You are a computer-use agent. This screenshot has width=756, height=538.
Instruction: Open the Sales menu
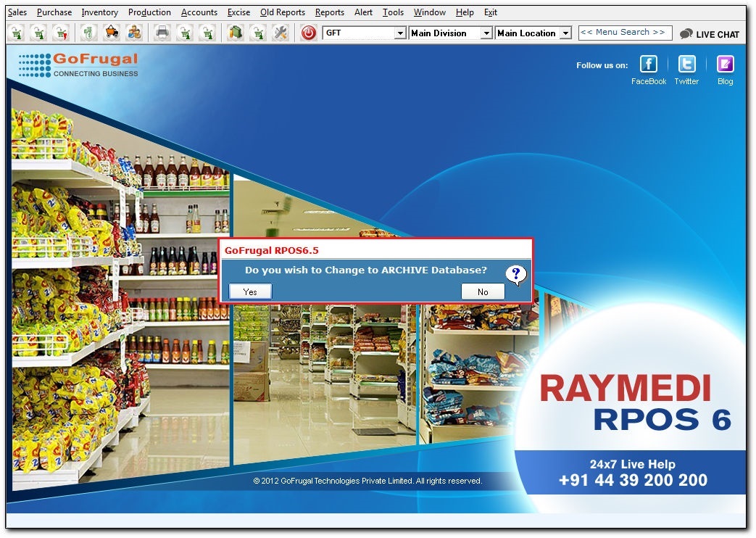coord(17,12)
